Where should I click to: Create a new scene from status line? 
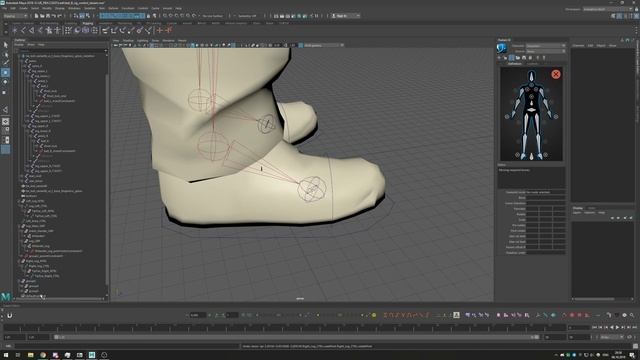pos(36,16)
